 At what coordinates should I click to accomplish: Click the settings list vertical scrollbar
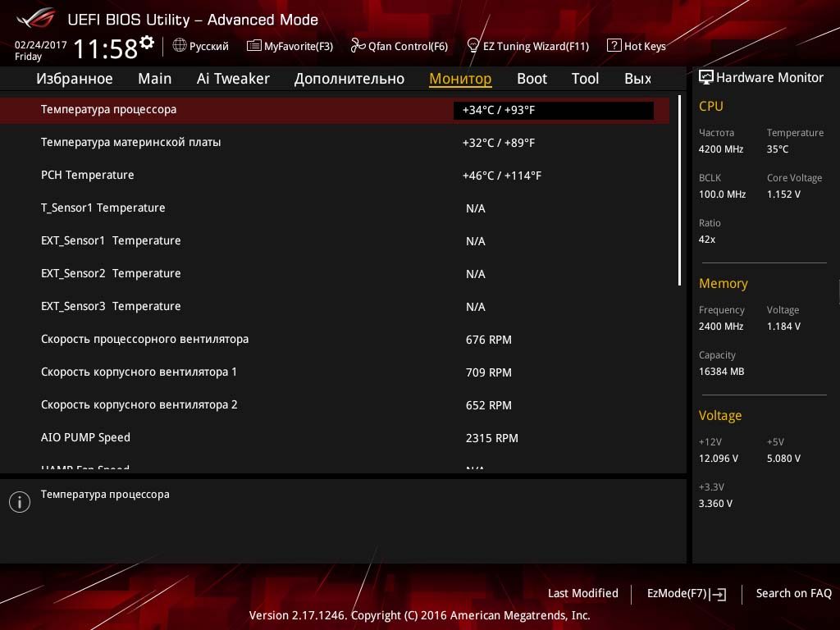[x=679, y=190]
